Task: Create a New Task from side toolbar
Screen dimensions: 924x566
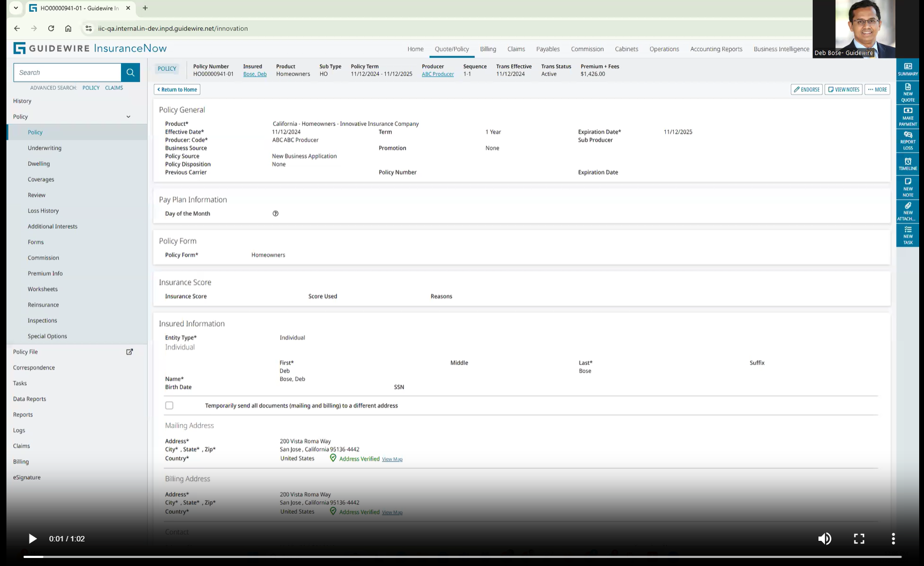Action: 907,236
